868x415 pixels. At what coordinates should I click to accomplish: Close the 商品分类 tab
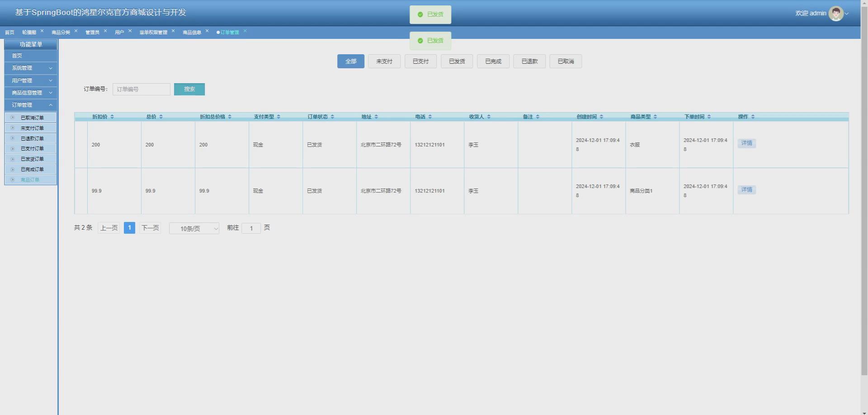(76, 31)
